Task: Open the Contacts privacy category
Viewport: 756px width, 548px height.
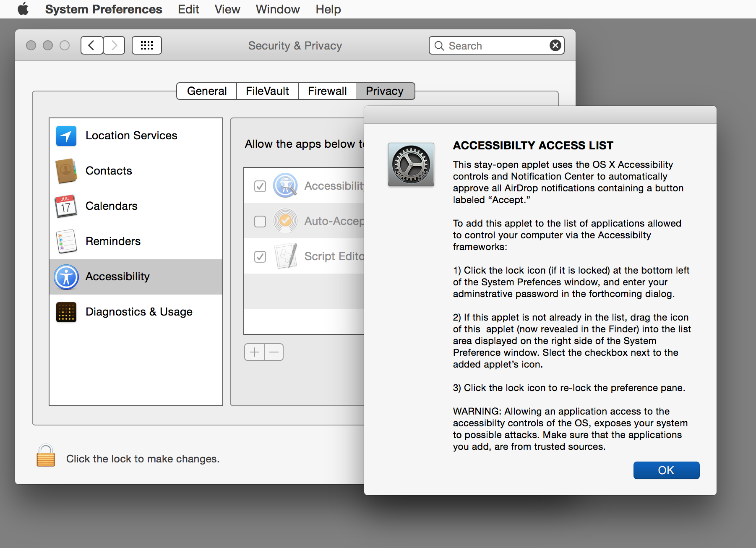Action: pos(108,171)
